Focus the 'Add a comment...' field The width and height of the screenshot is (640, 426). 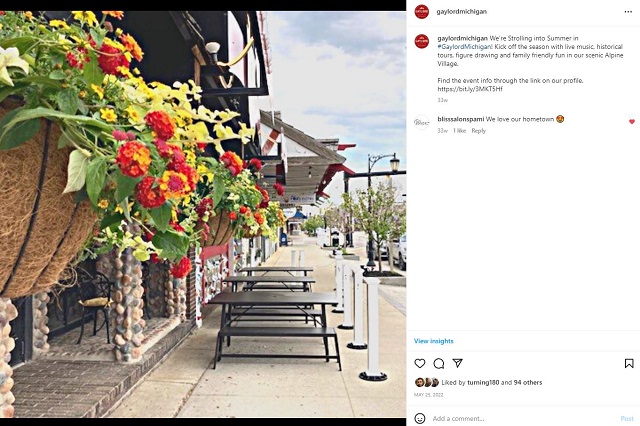pos(522,418)
